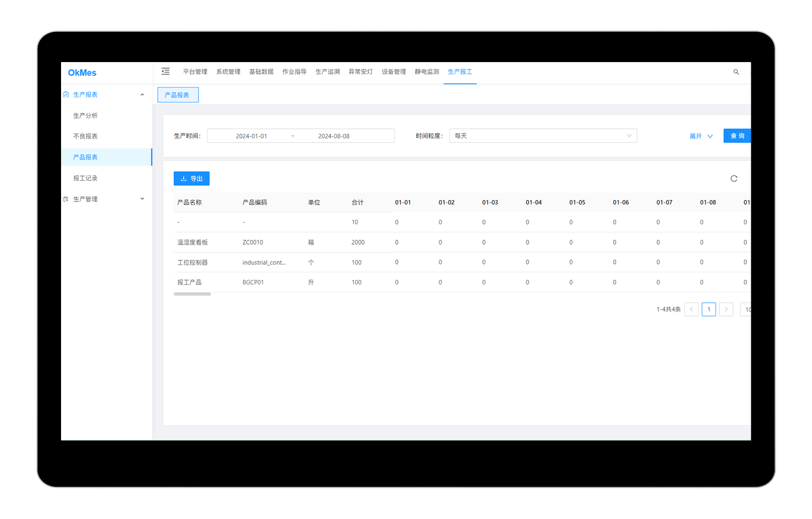Open 报工记录 in the sidebar
This screenshot has height=519, width=812.
pos(85,178)
